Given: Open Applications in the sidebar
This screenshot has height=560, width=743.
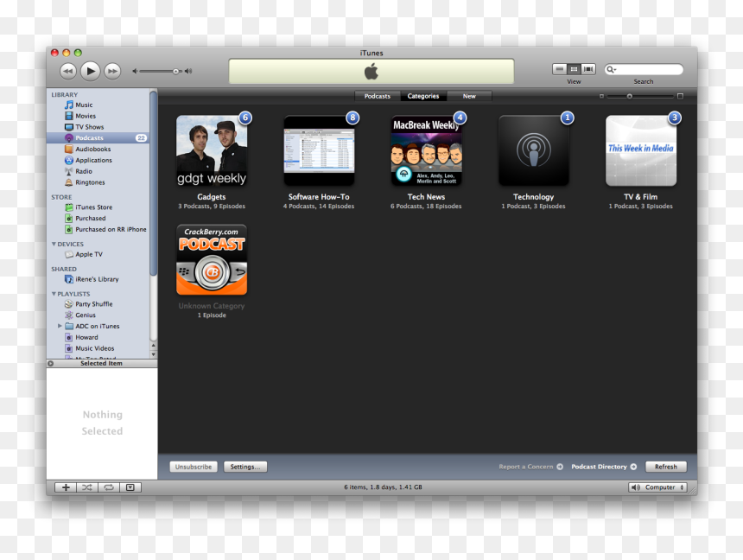Looking at the screenshot, I should tap(94, 160).
